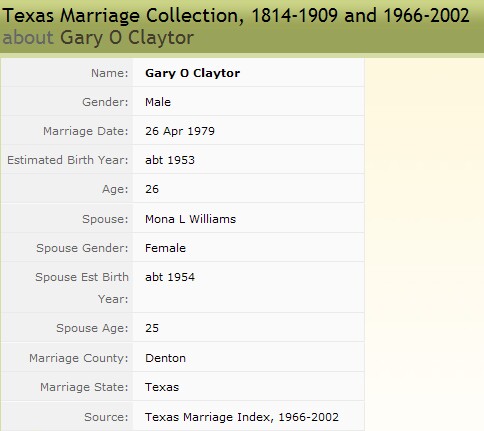Click the Texas Marriage Collection page title
Image resolution: width=484 pixels, height=431 pixels.
pos(236,16)
